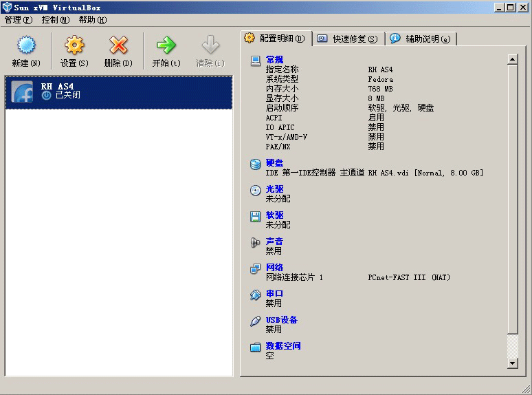Minimize the VirtualBox window

pos(499,7)
